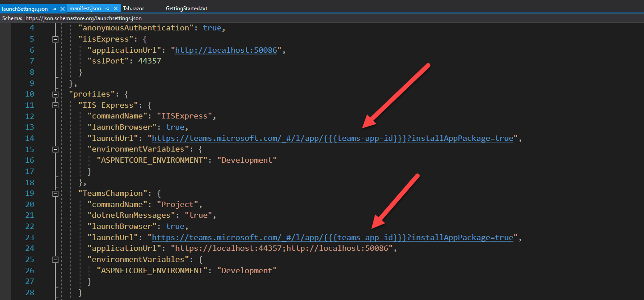This screenshot has height=300, width=644.
Task: Switch to the manifest.json tab
Action: tap(85, 8)
